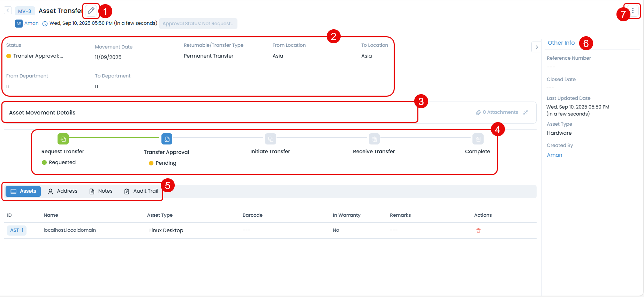The image size is (644, 297).
Task: Click the Initiate Transfer step icon
Action: pyautogui.click(x=270, y=139)
